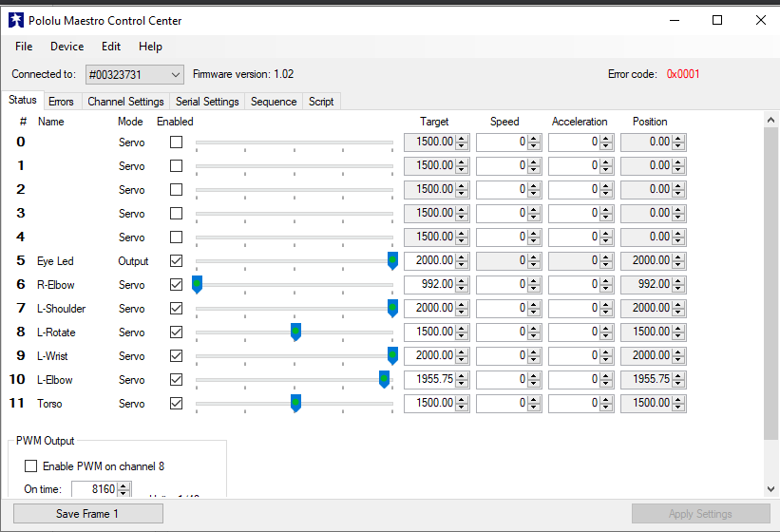Click the Torso slider handle
Image resolution: width=780 pixels, height=532 pixels.
[x=295, y=403]
